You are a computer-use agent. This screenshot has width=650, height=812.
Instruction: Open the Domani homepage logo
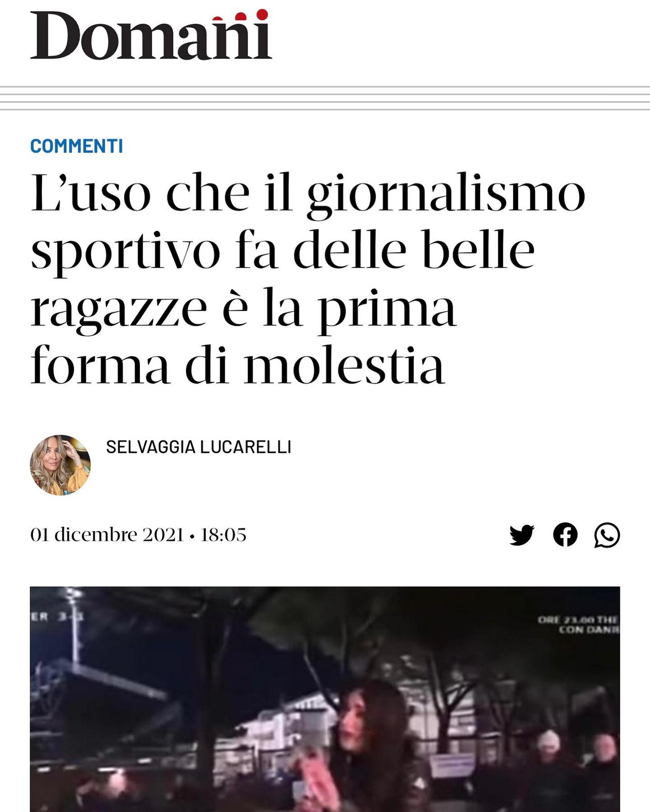[151, 35]
